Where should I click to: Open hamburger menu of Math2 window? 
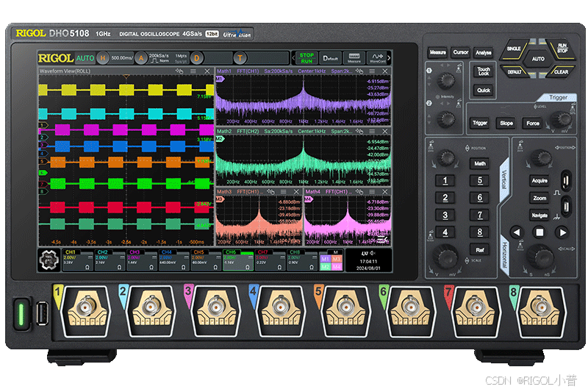[372, 132]
